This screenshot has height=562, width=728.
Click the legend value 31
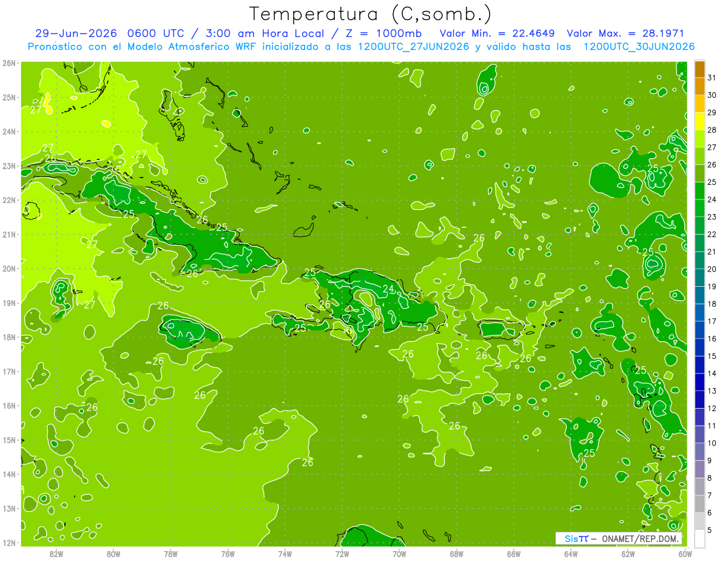(x=712, y=78)
